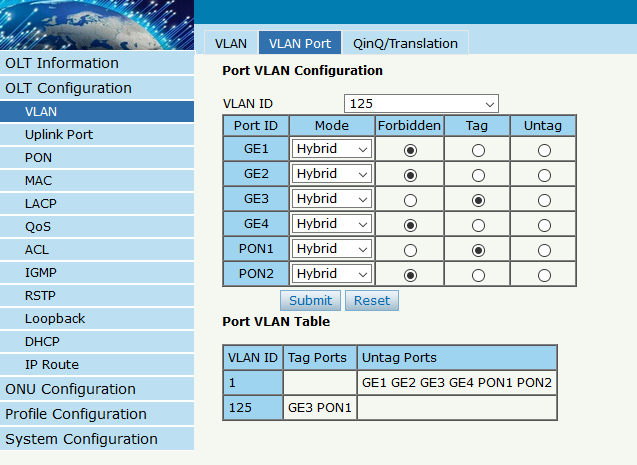Open Uplink Port sidebar item
637x465 pixels.
[97, 134]
